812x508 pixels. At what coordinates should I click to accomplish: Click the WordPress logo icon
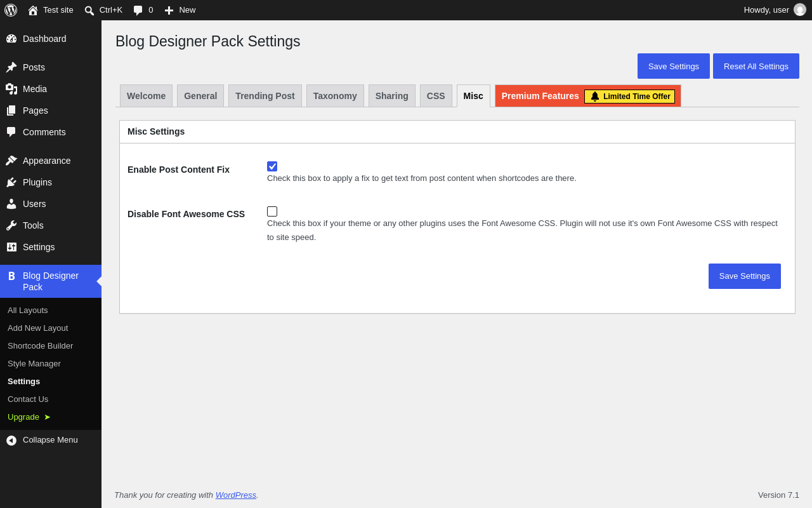point(11,10)
